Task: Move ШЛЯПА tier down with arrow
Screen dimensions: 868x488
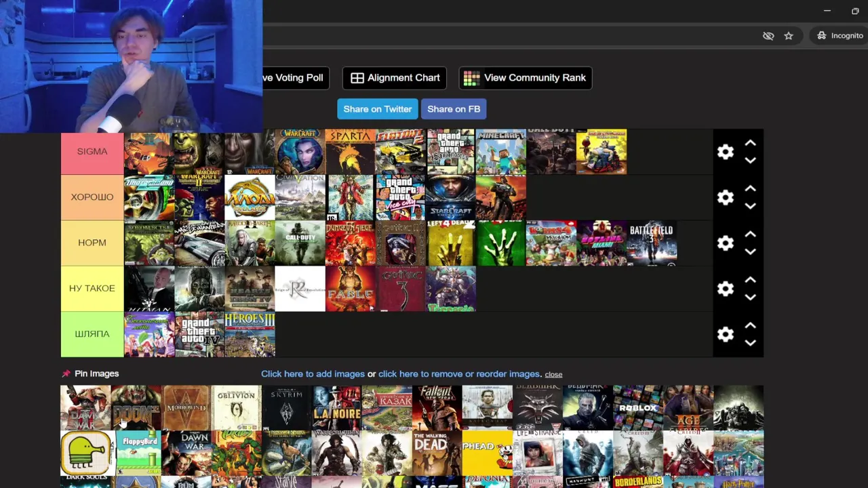Action: 750,343
